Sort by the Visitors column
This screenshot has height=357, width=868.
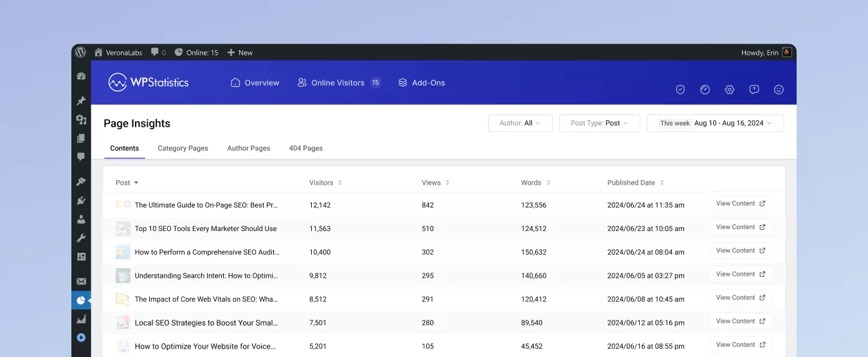[x=325, y=183]
